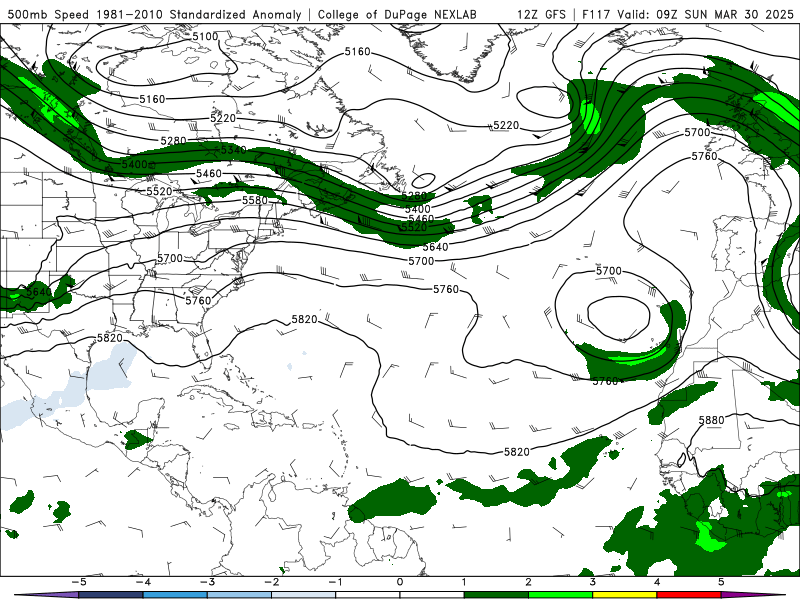Select the bright green 2 to 3 colorbar segment
Image resolution: width=800 pixels, height=600 pixels.
[x=561, y=595]
